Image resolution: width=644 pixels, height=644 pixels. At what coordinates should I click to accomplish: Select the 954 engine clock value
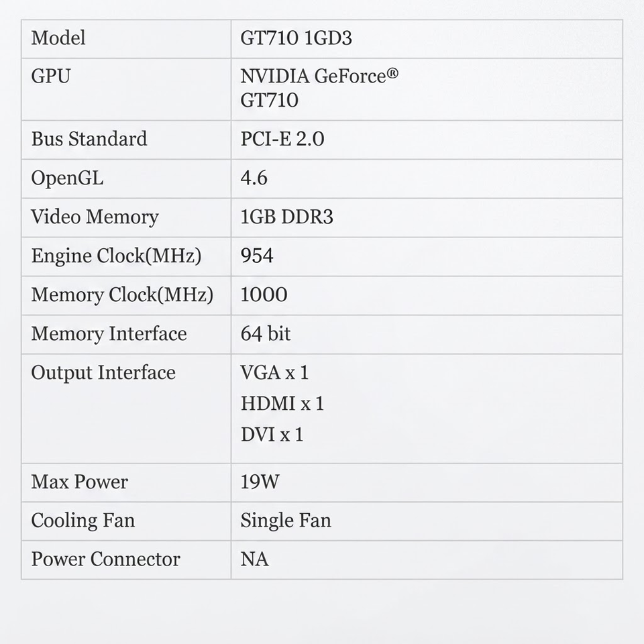click(257, 256)
